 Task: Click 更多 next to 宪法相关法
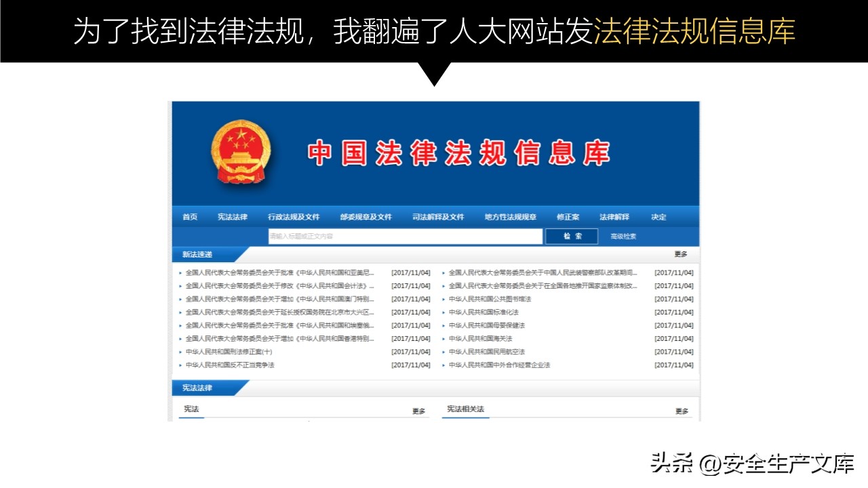click(x=682, y=411)
